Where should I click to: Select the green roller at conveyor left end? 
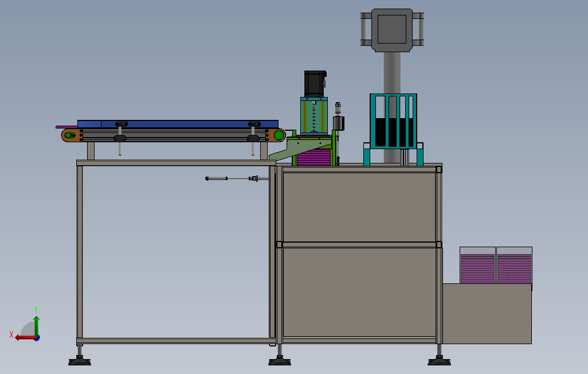(x=69, y=135)
